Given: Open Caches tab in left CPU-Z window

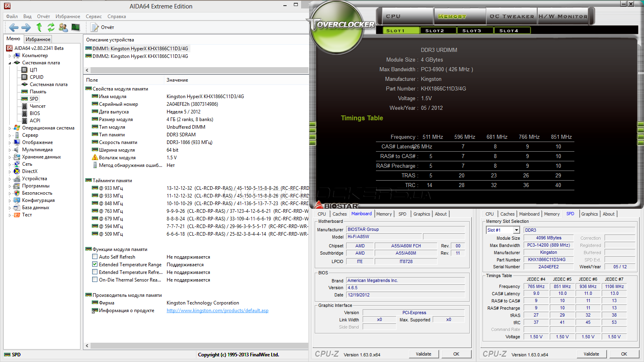Looking at the screenshot, I should point(339,214).
